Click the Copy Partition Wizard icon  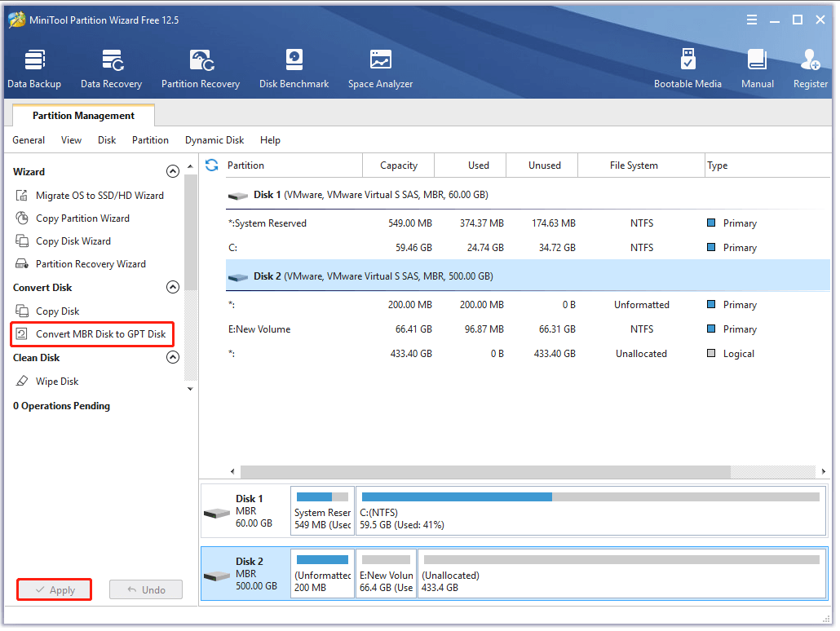point(21,218)
